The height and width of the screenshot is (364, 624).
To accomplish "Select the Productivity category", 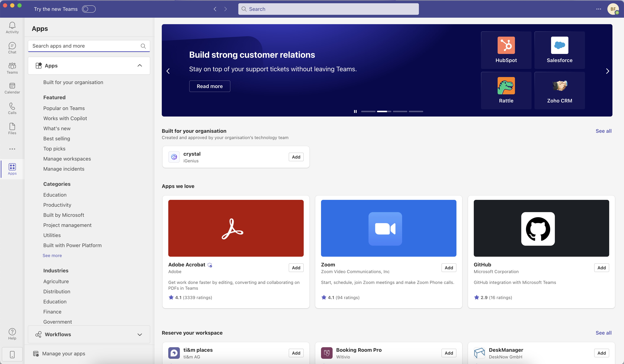I will pos(57,205).
